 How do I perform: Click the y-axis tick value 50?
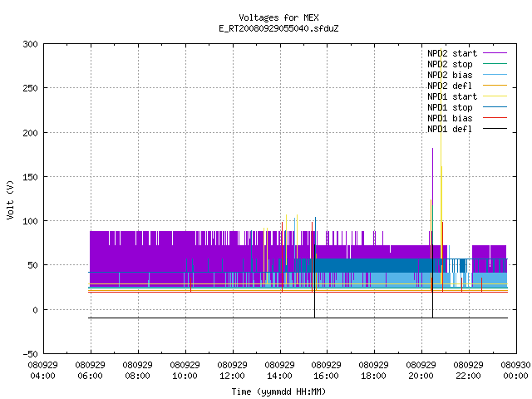coord(33,265)
